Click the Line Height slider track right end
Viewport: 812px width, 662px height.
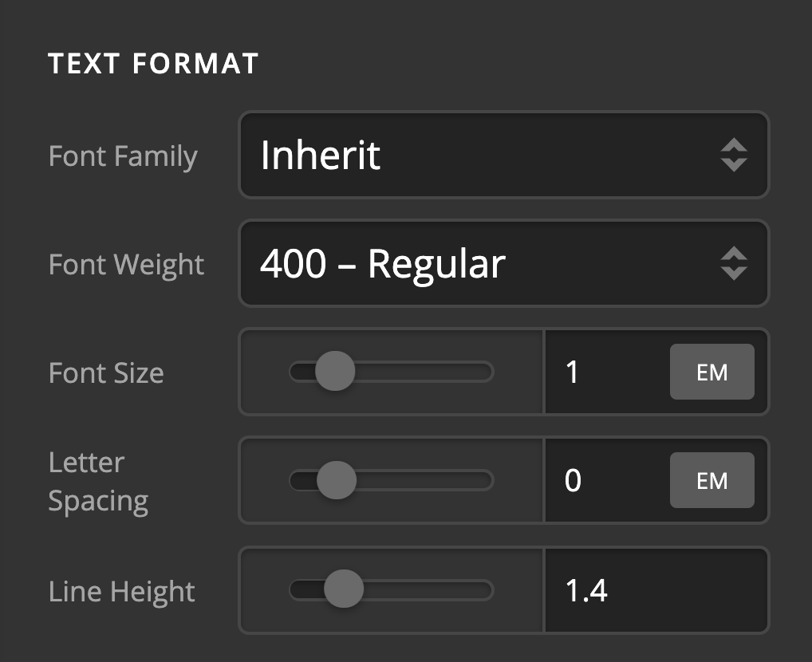(485, 590)
